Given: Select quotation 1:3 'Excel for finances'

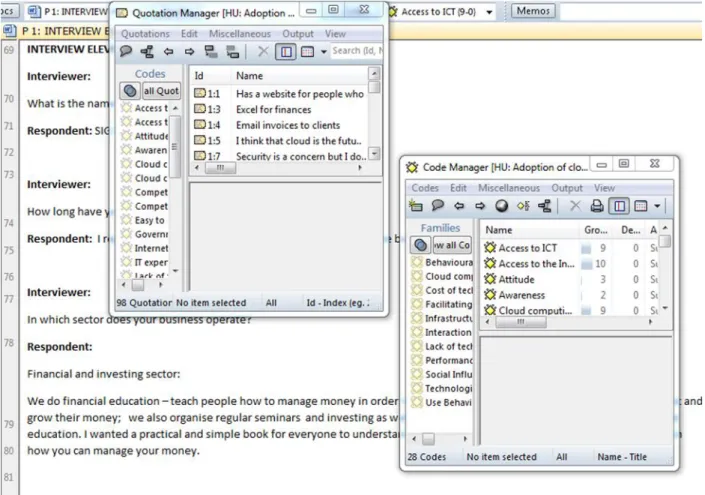Looking at the screenshot, I should click(279, 109).
